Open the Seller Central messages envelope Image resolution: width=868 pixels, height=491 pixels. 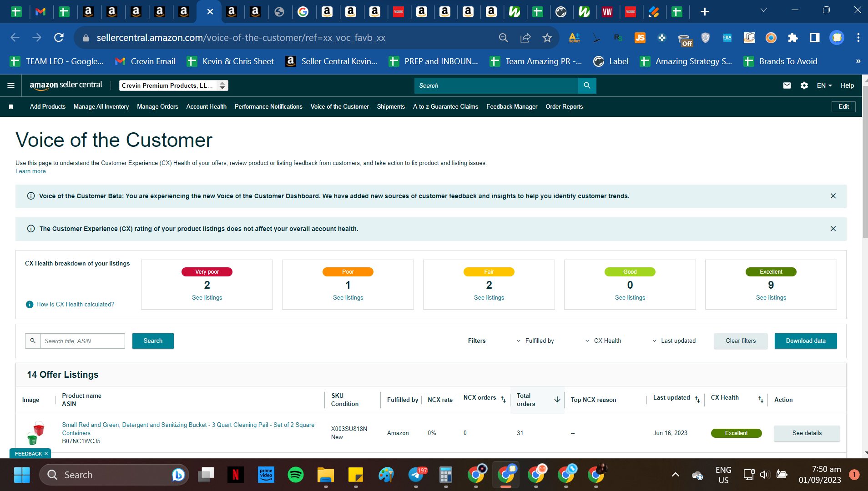787,85
